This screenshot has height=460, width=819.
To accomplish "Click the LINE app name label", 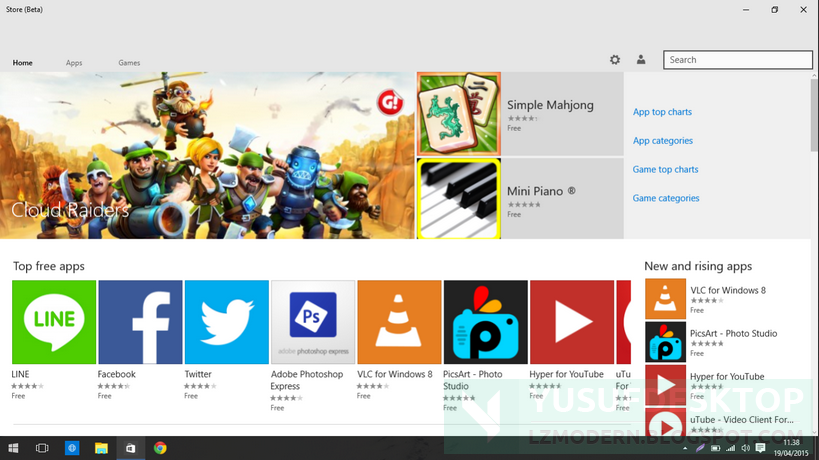I will point(20,374).
